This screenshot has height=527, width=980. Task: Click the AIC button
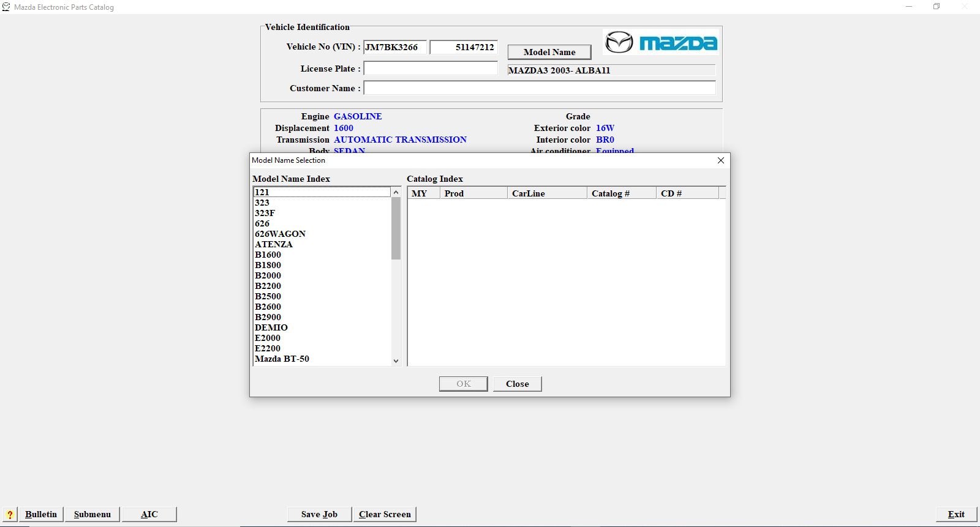tap(149, 514)
